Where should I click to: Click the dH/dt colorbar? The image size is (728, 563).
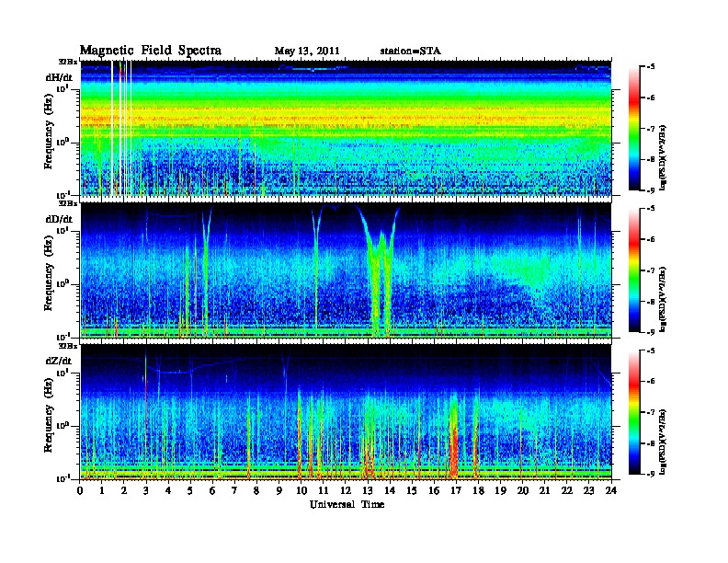click(634, 128)
